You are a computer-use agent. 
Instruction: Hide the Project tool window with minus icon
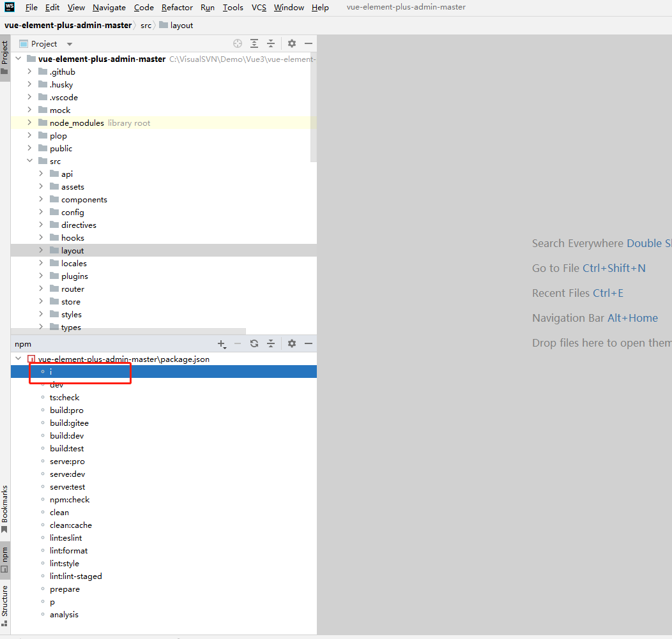pyautogui.click(x=308, y=43)
